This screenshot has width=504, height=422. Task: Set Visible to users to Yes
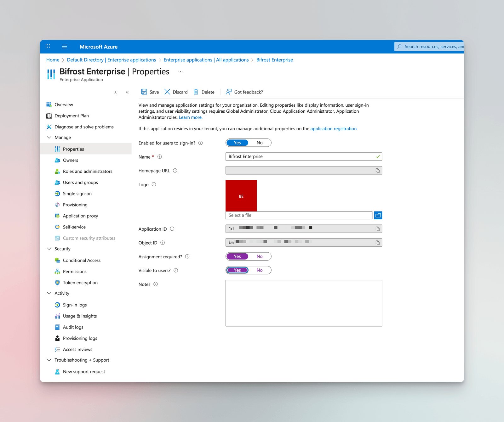pyautogui.click(x=237, y=270)
